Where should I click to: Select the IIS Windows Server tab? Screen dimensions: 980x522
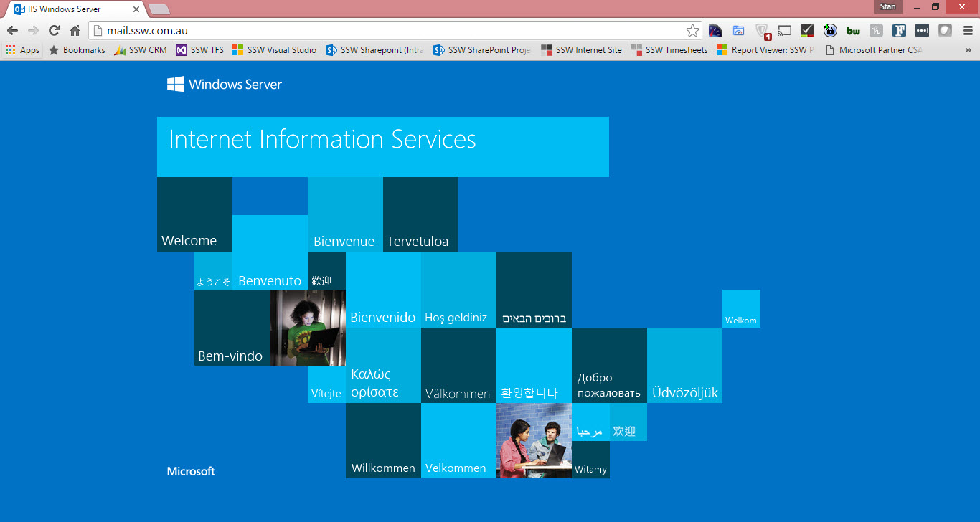tap(72, 9)
